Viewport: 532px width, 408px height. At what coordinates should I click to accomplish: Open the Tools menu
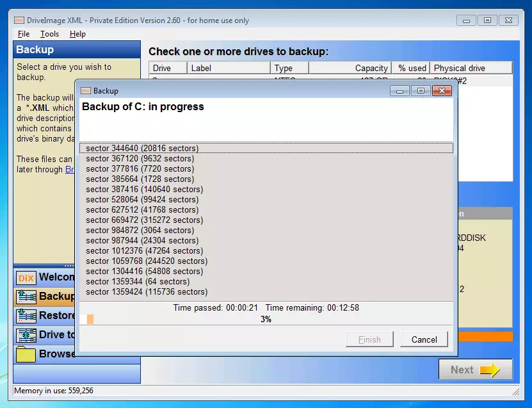point(49,34)
